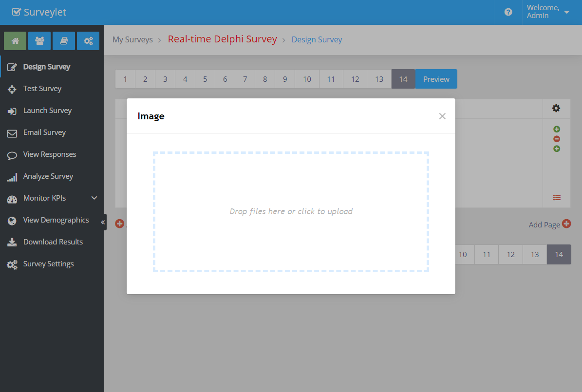Image resolution: width=582 pixels, height=392 pixels.
Task: Go to page 11 in bottom pagination
Action: click(487, 255)
